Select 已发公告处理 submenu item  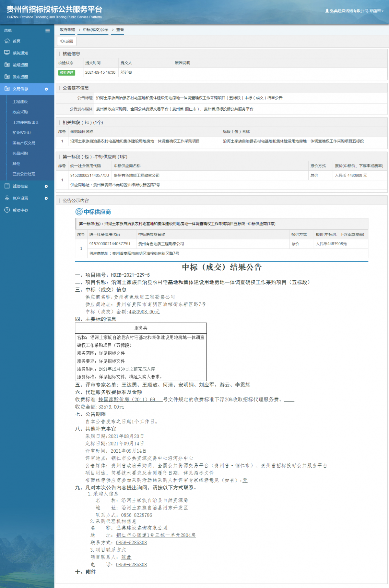point(24,174)
